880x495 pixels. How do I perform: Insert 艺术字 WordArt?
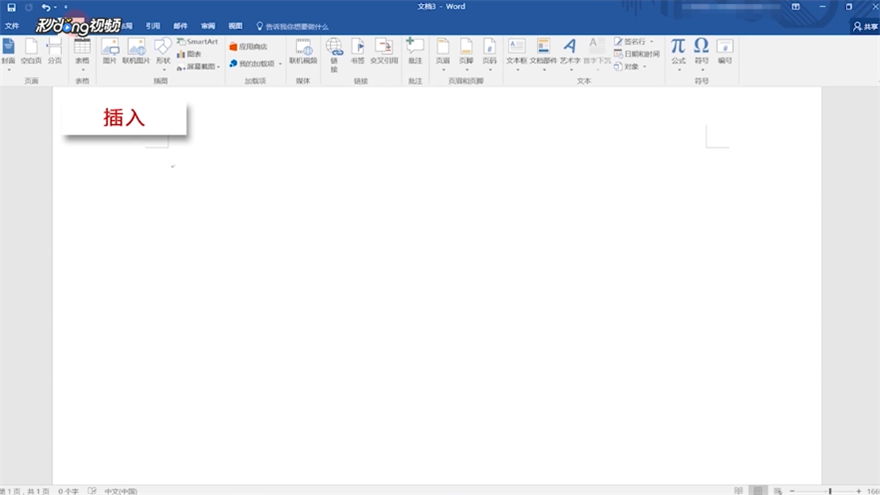click(570, 54)
